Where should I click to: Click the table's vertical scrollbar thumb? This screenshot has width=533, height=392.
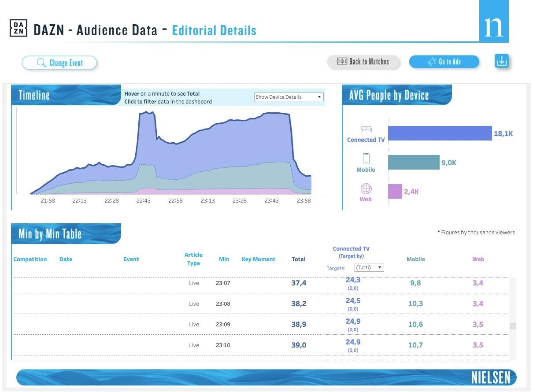(513, 326)
